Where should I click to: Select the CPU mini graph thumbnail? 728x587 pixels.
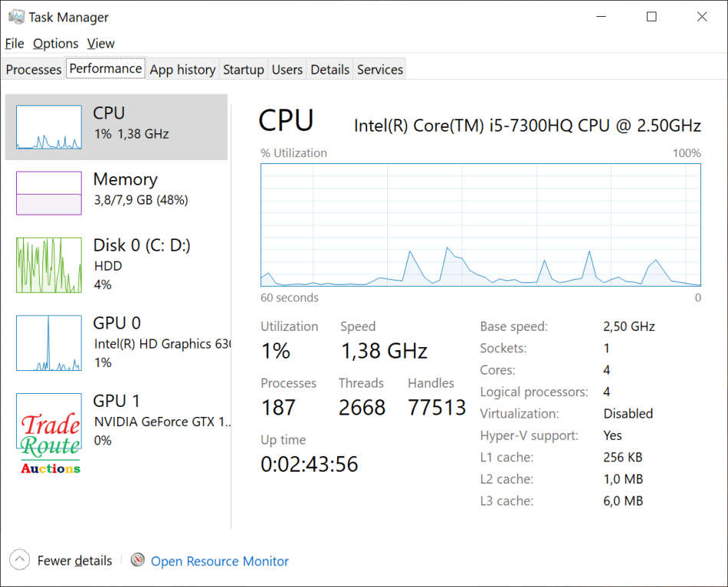49,127
